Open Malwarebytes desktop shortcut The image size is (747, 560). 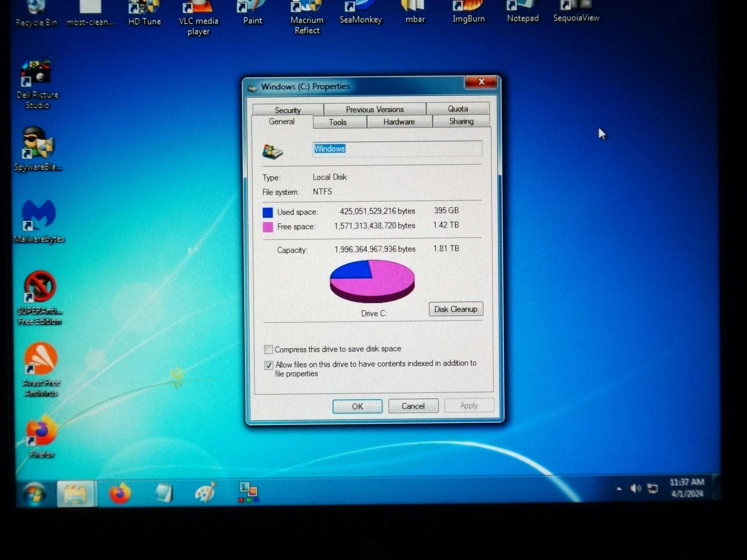(39, 221)
